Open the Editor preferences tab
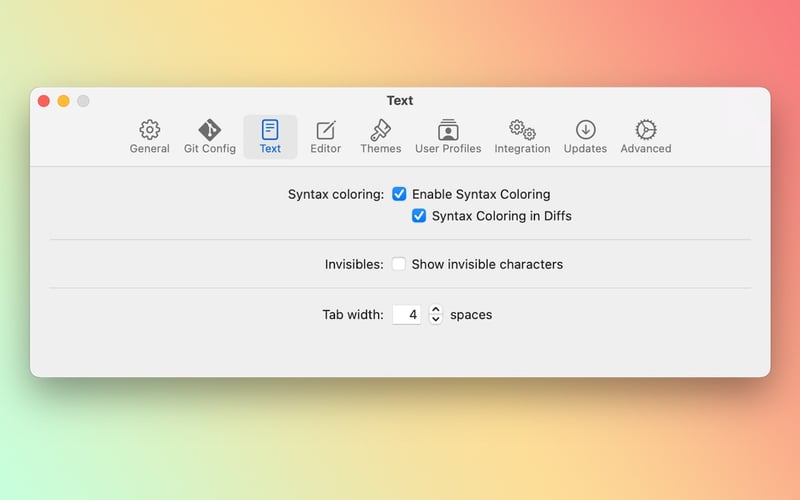The height and width of the screenshot is (500, 800). coord(326,137)
